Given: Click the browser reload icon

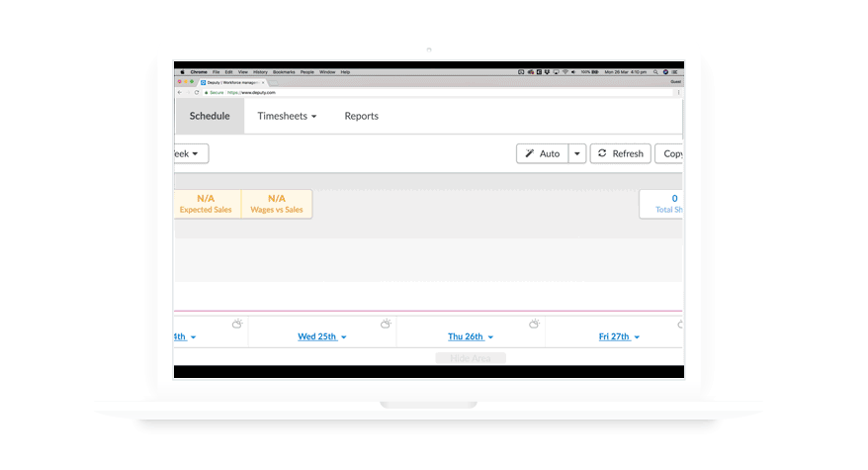Looking at the screenshot, I should (x=197, y=92).
